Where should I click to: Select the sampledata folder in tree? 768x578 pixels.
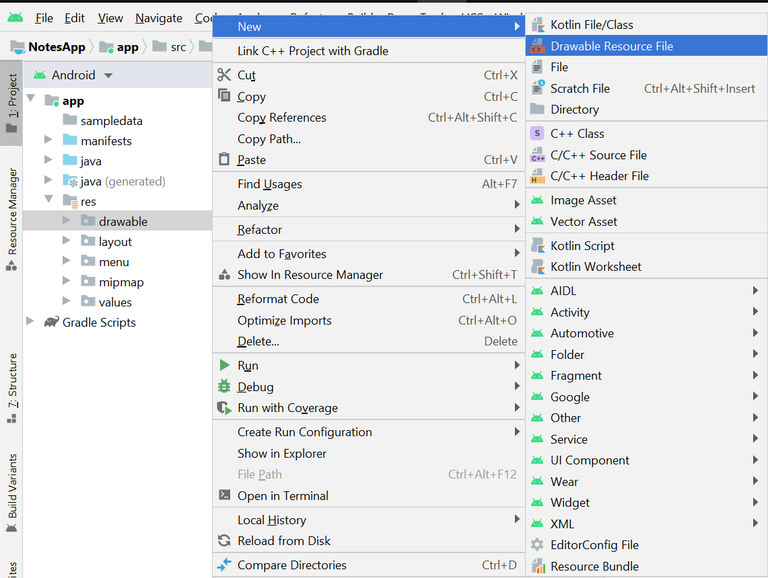point(111,121)
